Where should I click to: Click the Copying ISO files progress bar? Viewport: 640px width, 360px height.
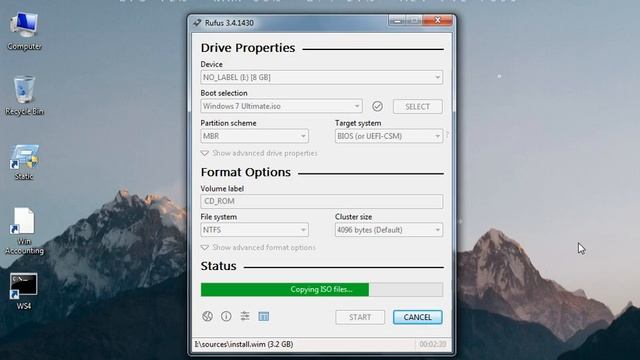(x=322, y=289)
